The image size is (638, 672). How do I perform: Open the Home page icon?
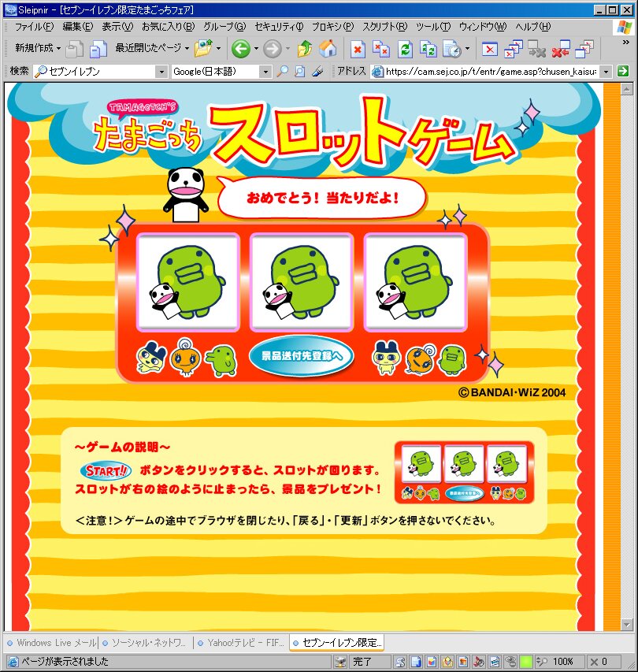click(328, 49)
